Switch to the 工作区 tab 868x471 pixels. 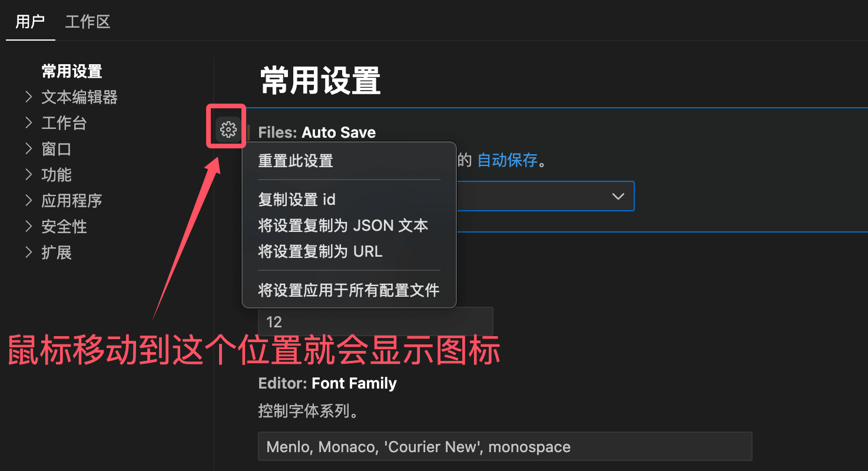88,22
